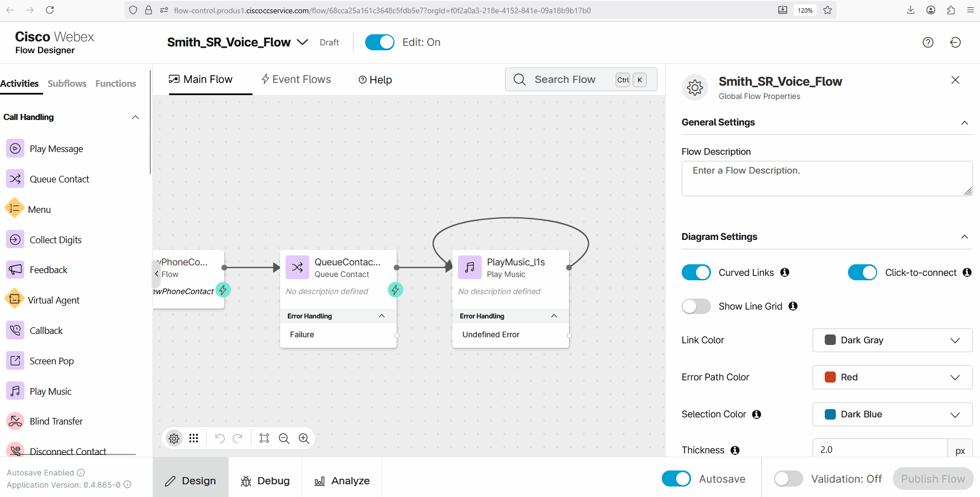Click the Play Music activity icon in sidebar
The image size is (980, 497).
tap(15, 391)
